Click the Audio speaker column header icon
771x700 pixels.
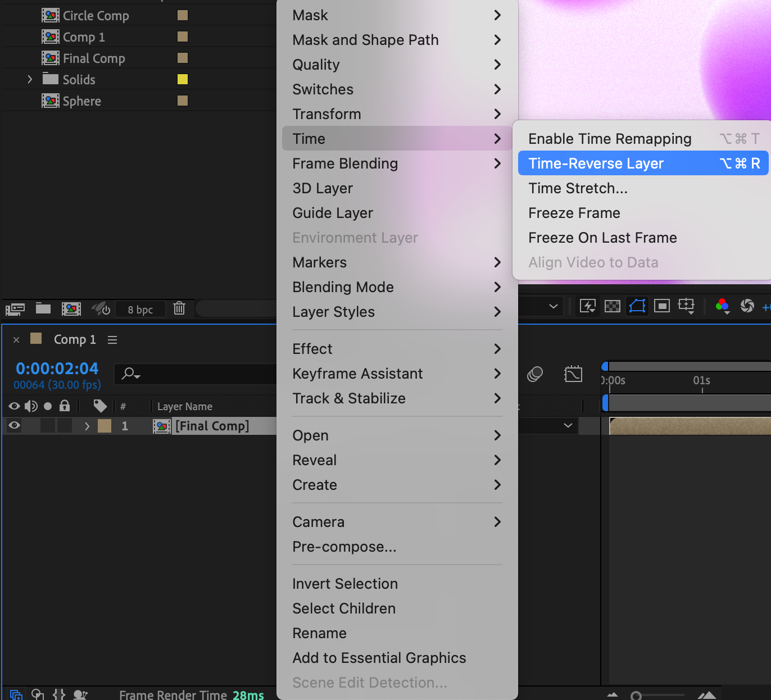coord(31,406)
